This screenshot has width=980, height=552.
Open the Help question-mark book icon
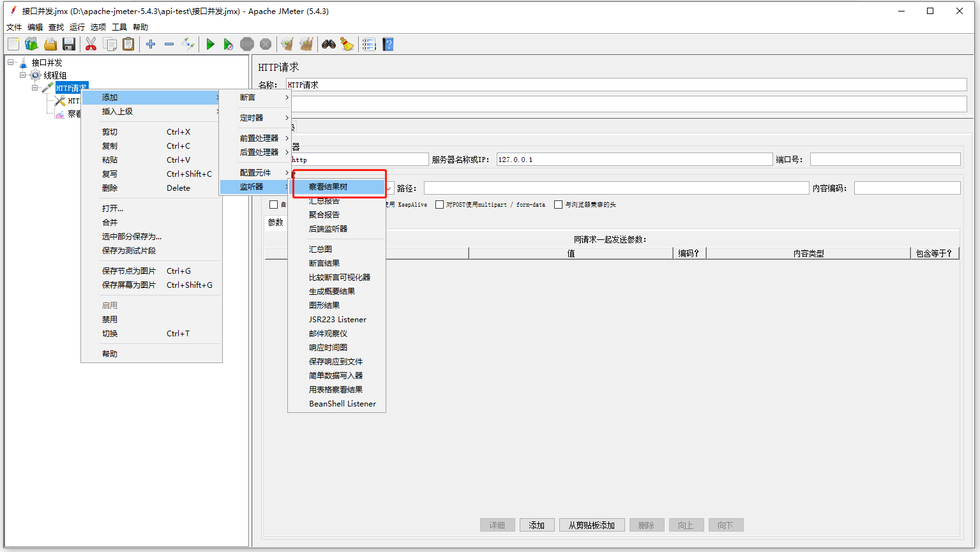pos(388,44)
